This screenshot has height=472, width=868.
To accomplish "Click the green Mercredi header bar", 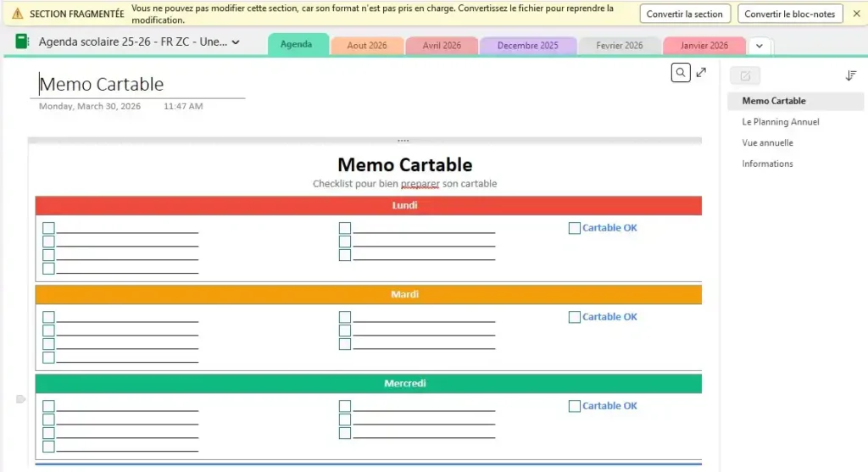I will 369,384.
